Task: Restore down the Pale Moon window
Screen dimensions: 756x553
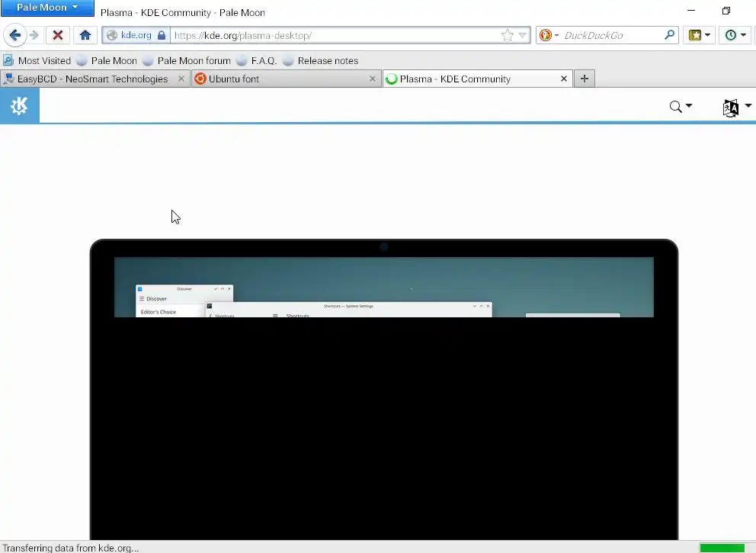Action: coord(726,11)
